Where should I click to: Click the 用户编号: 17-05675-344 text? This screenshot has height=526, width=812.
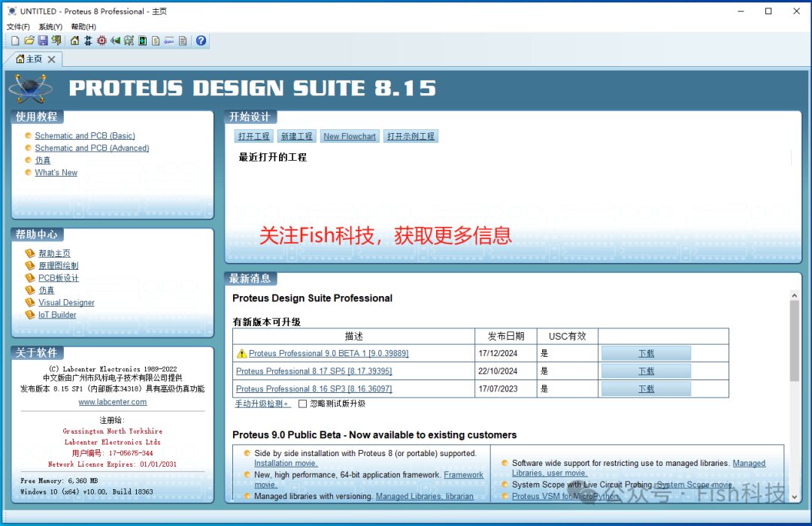112,453
